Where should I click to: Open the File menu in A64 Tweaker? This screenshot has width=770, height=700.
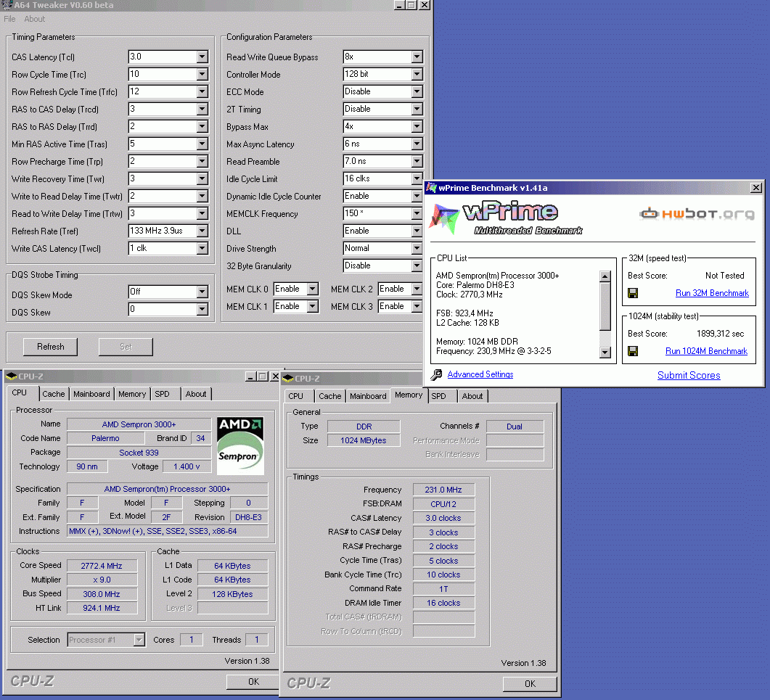10,19
